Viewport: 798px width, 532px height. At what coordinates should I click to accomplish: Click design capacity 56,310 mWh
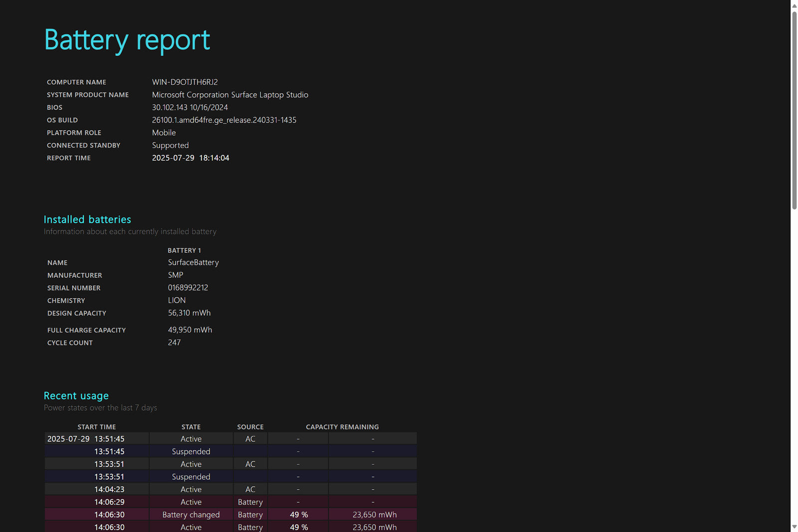(190, 313)
